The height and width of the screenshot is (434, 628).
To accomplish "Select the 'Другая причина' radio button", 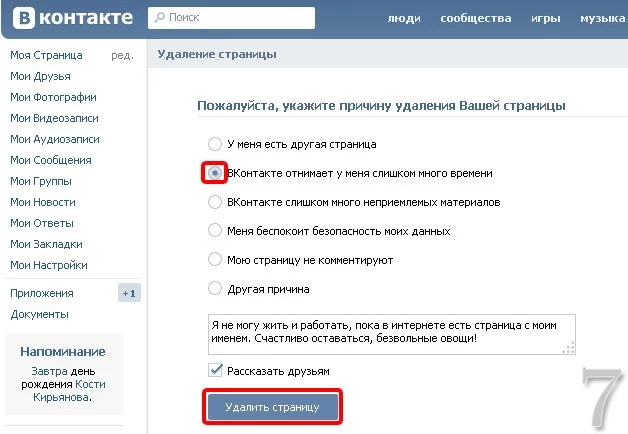I will (215, 288).
